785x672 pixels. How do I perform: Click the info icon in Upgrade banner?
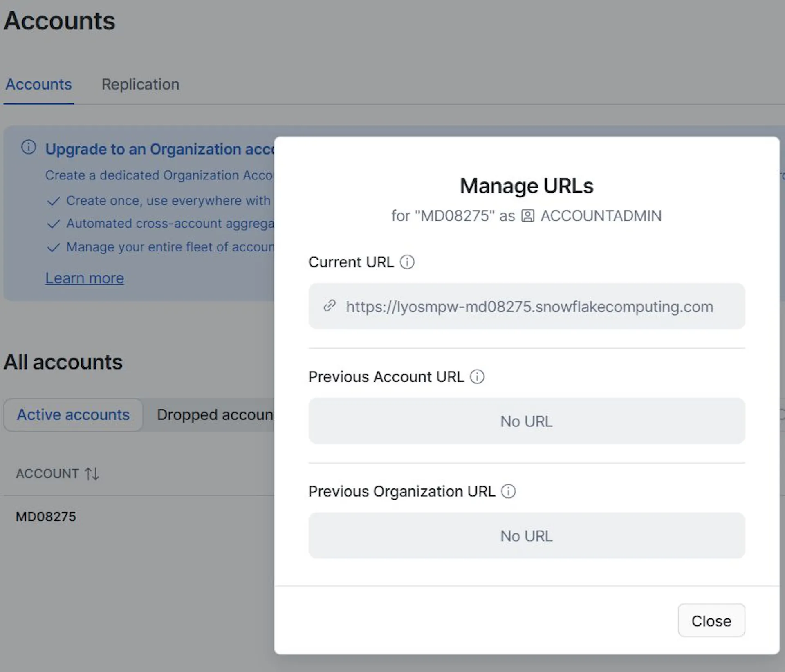pyautogui.click(x=29, y=147)
